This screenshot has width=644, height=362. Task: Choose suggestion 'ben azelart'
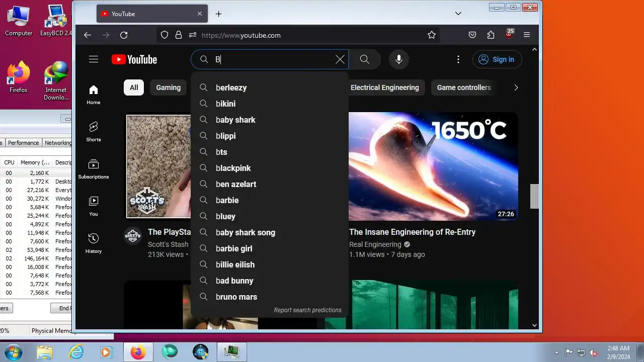coord(270,184)
